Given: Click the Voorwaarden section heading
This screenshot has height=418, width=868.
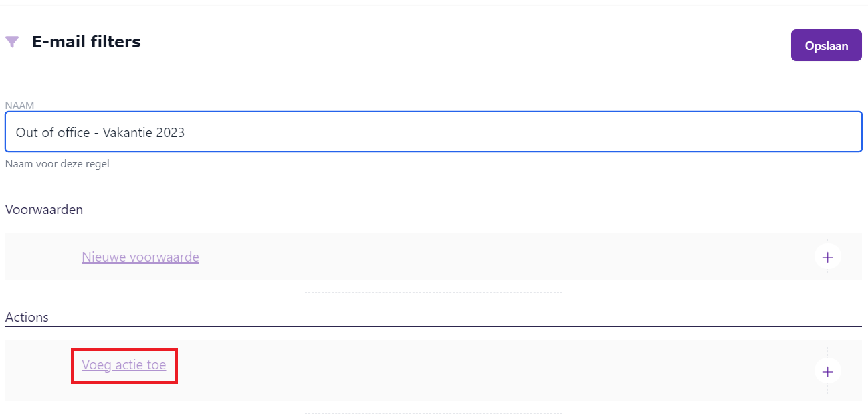Looking at the screenshot, I should (44, 209).
